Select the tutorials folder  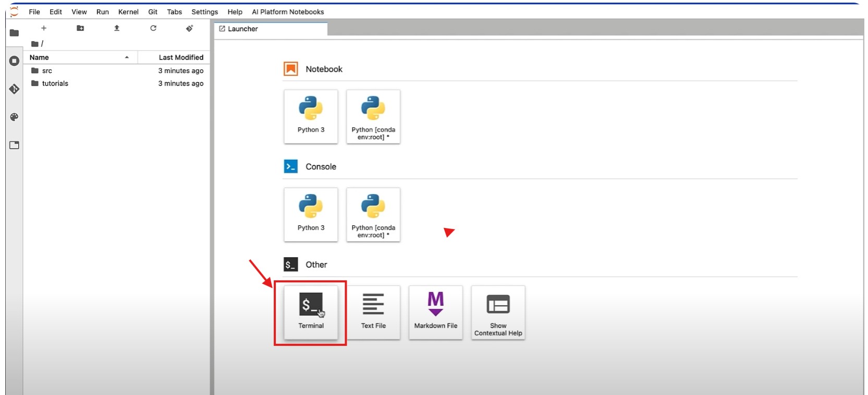(x=55, y=83)
